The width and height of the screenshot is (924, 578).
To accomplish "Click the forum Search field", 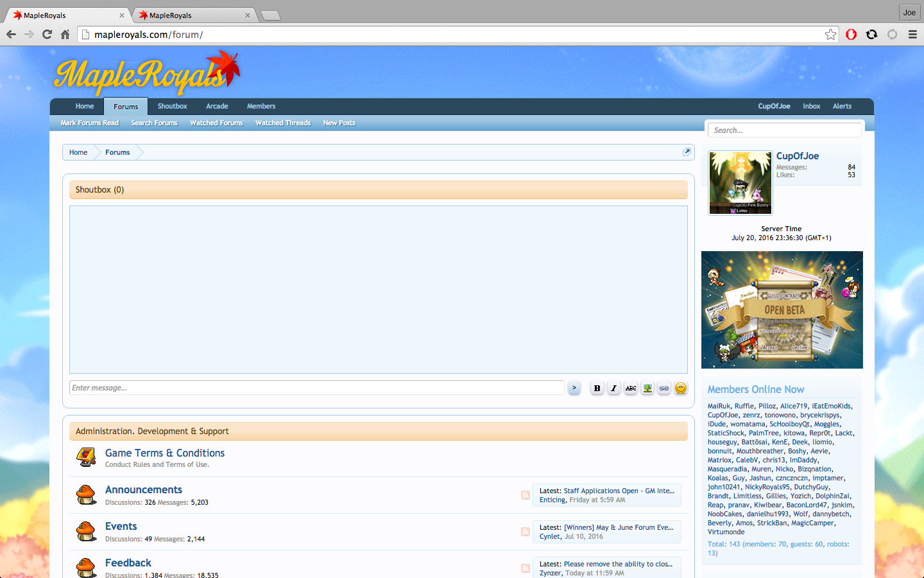I will [785, 130].
